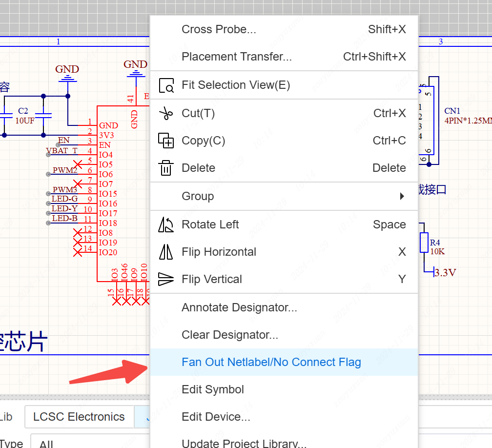Screen dimensions: 492x448
Task: Expand the Group submenu arrow
Action: pyautogui.click(x=402, y=196)
